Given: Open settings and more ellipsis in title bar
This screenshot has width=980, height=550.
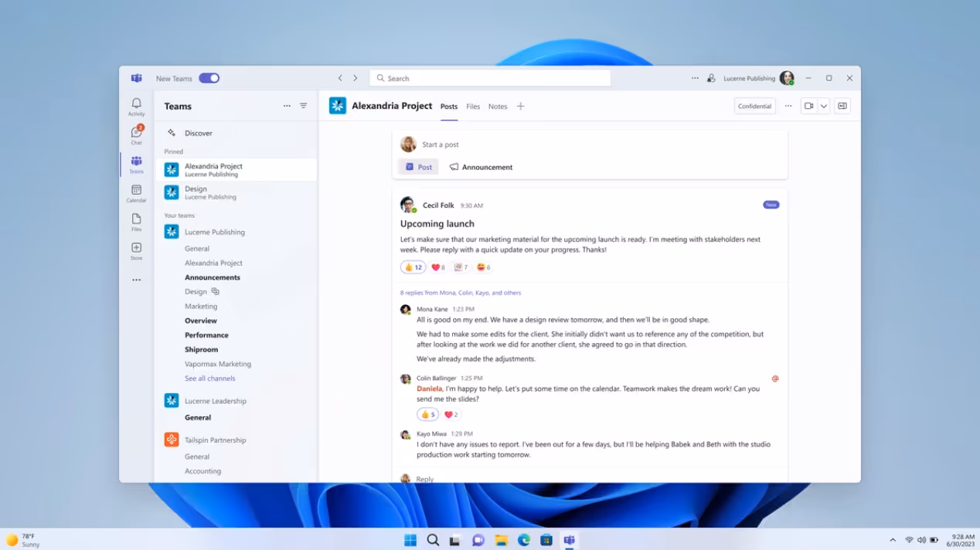Looking at the screenshot, I should pos(695,78).
